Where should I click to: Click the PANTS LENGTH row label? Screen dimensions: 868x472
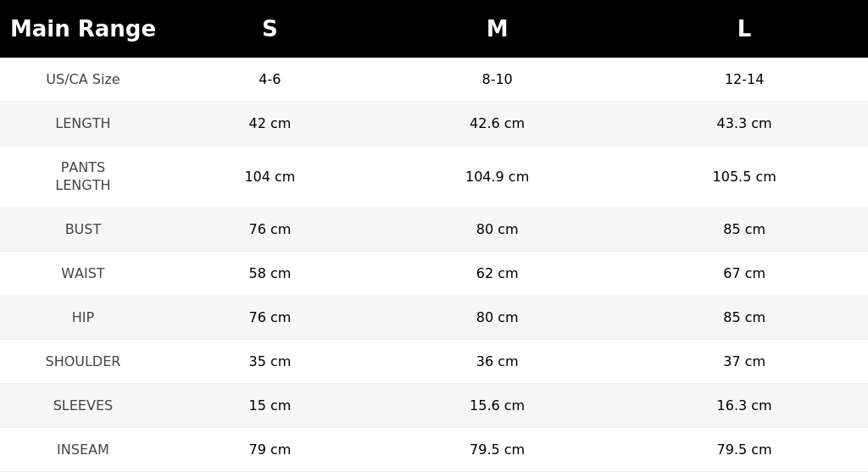tap(83, 176)
